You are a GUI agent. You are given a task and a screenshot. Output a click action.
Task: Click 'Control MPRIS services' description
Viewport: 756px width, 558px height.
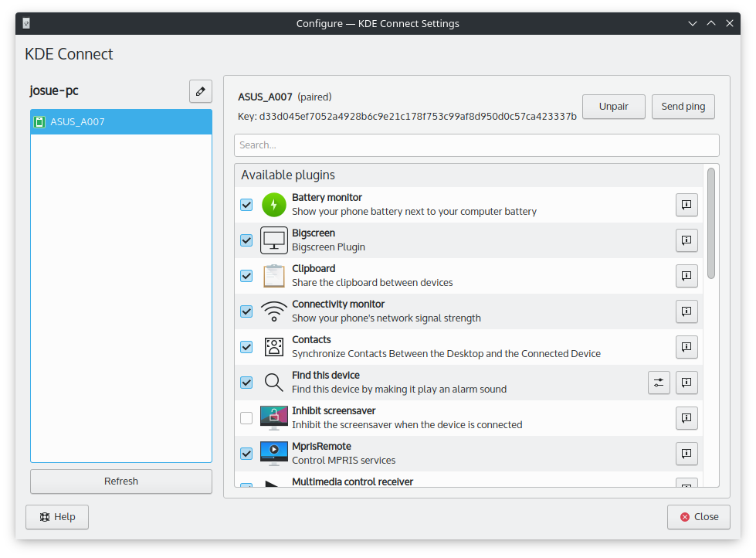[344, 461]
